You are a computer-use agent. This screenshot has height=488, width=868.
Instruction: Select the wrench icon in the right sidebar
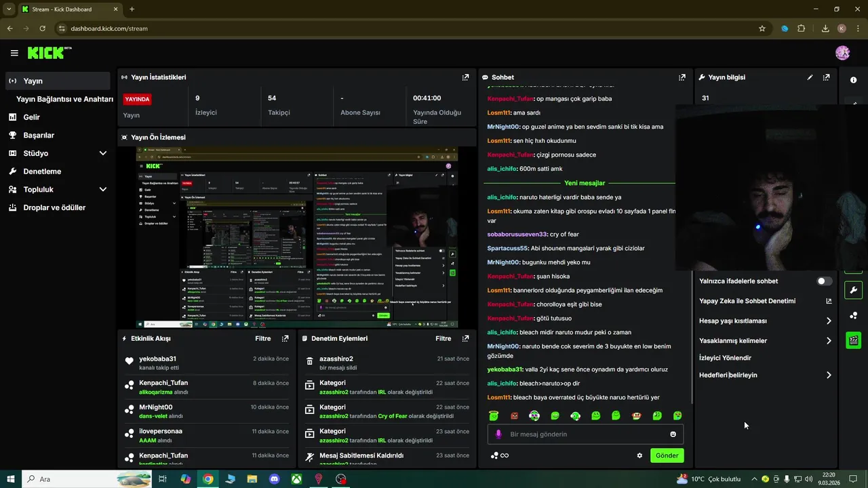pos(853,290)
